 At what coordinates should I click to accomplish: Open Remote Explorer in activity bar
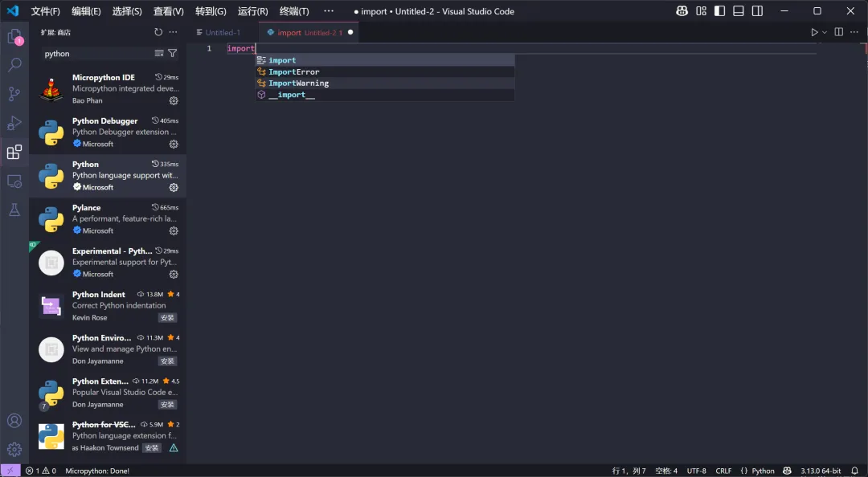coord(14,181)
